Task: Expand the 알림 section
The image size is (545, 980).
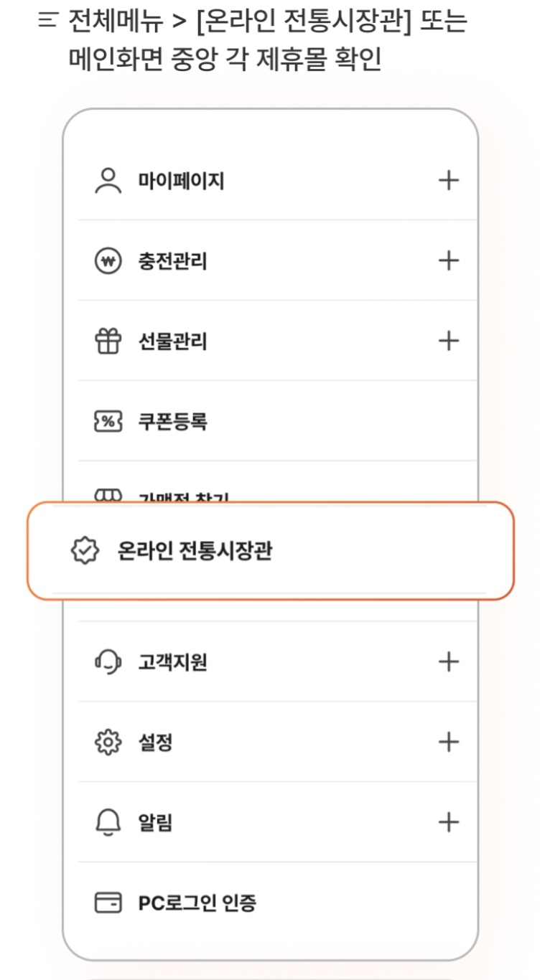Action: [449, 824]
